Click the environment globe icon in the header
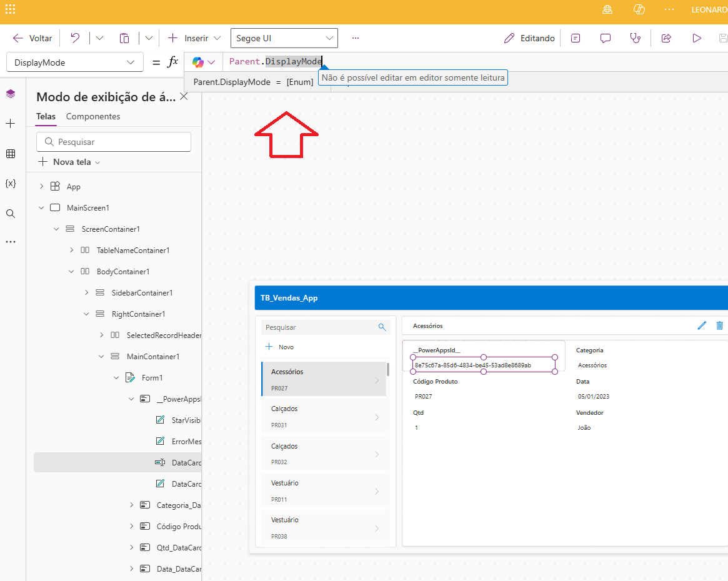Image resolution: width=728 pixels, height=581 pixels. pos(607,10)
